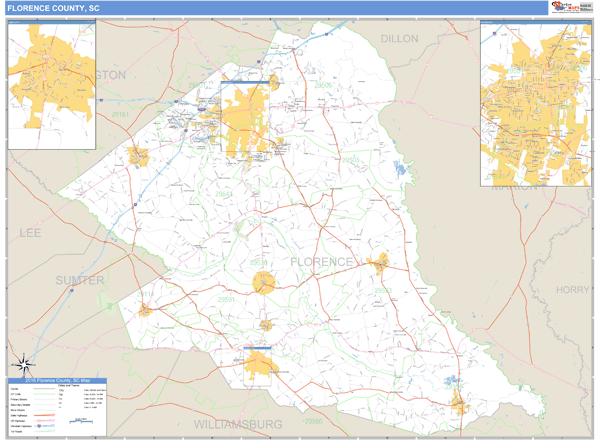Click the US Highways pink line sample in legend
Viewport: 600px width, 440px height.
click(44, 420)
